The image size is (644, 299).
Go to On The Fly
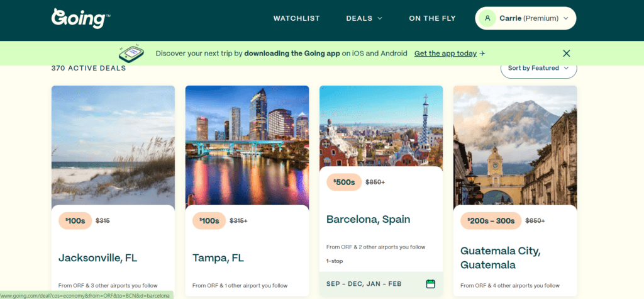coord(432,18)
